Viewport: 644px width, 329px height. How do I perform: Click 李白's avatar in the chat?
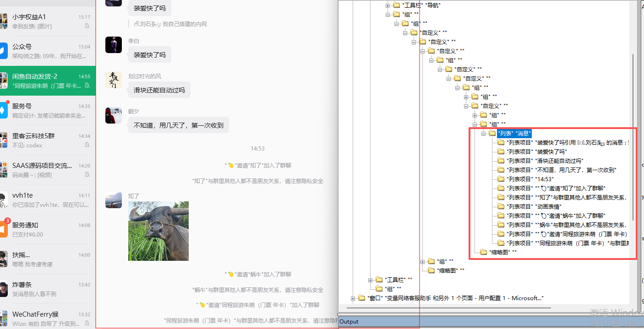click(x=114, y=45)
